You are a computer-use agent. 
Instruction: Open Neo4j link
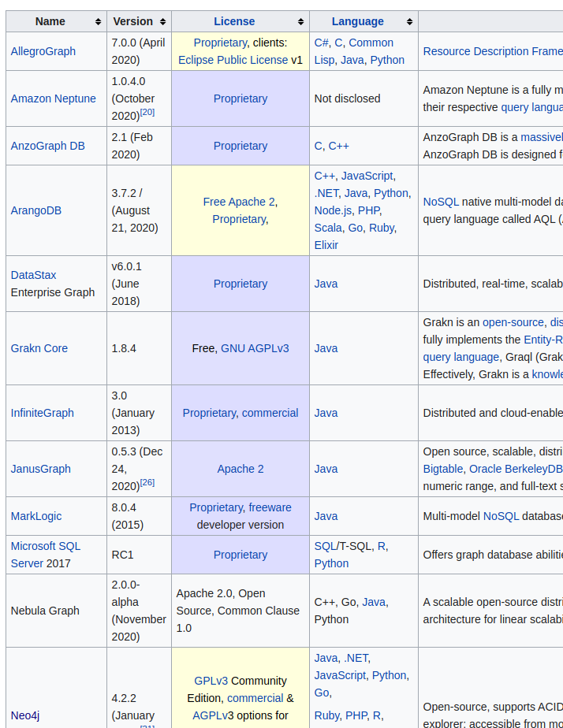point(25,716)
